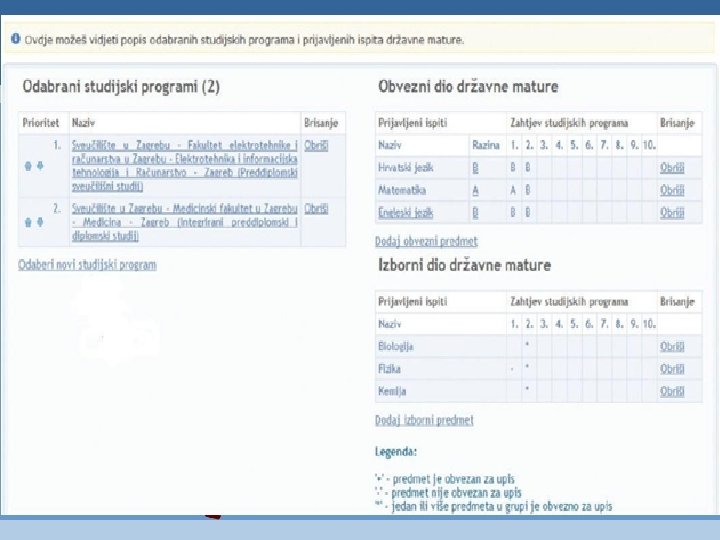Click Dodaj obvezni predmet link
This screenshot has height=540, width=720.
click(x=426, y=242)
